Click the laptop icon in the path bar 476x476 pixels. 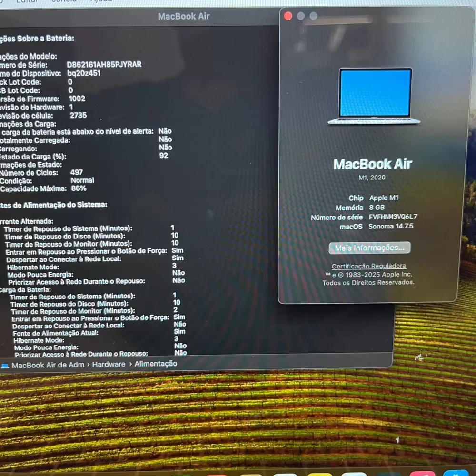(x=5, y=366)
